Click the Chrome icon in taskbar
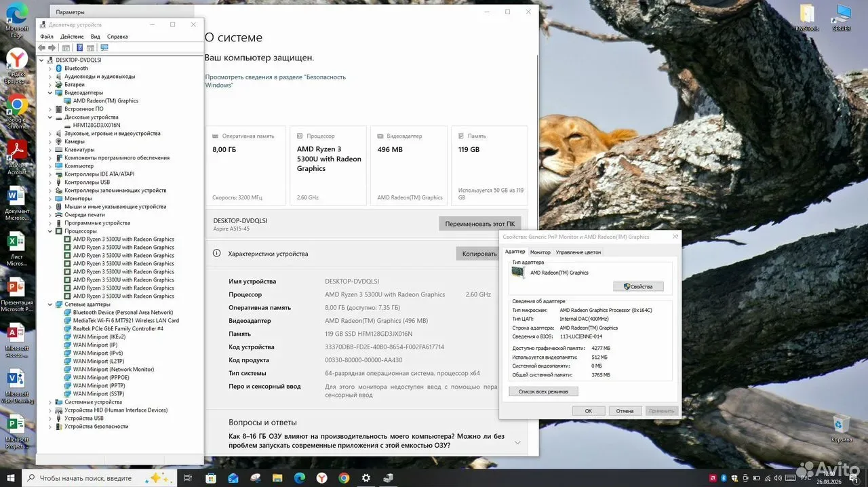The width and height of the screenshot is (868, 487). click(344, 478)
